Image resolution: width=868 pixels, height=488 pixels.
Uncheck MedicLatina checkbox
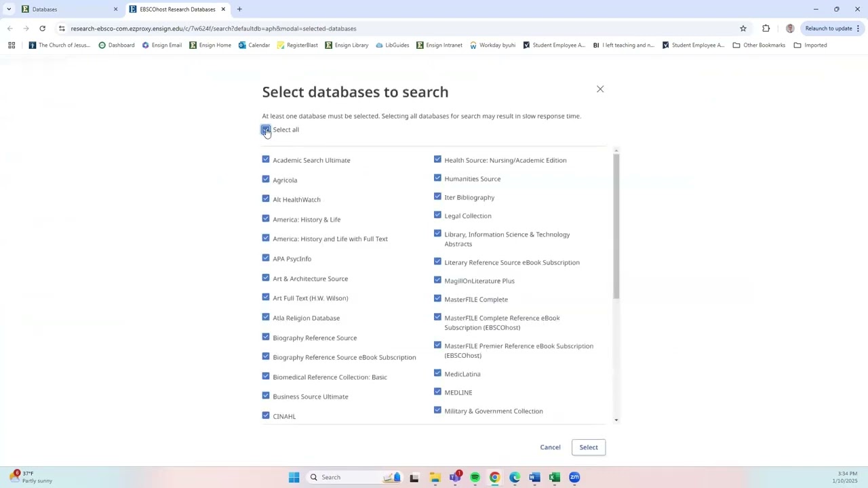437,373
